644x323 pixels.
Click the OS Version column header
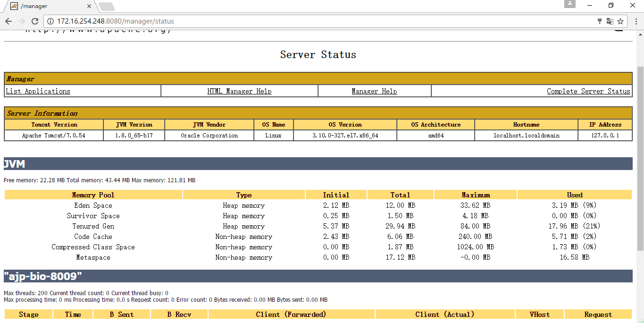pyautogui.click(x=345, y=125)
